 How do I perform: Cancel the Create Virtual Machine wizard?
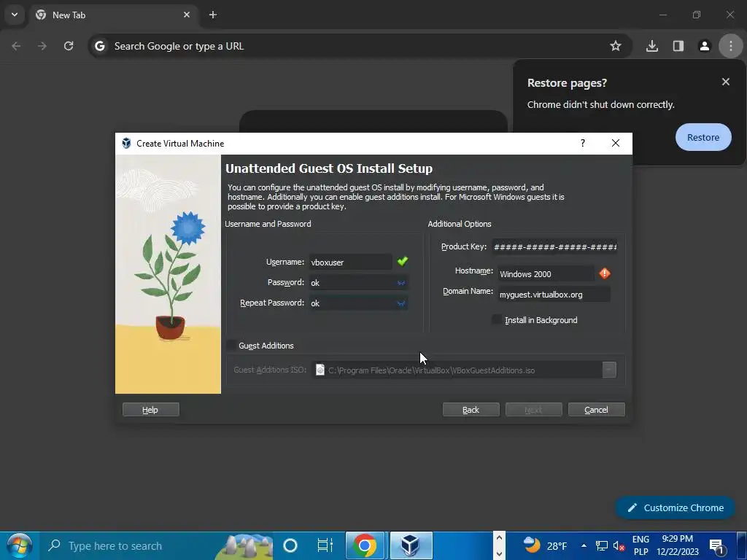[597, 410]
